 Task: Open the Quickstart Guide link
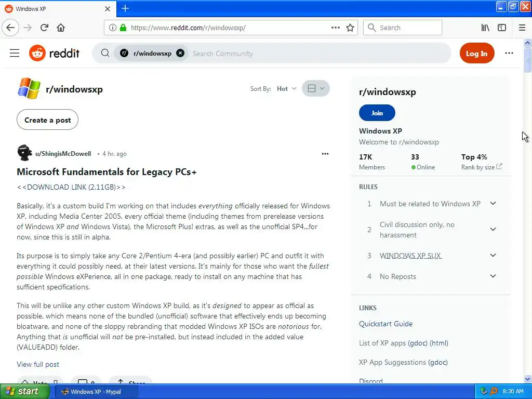(386, 324)
